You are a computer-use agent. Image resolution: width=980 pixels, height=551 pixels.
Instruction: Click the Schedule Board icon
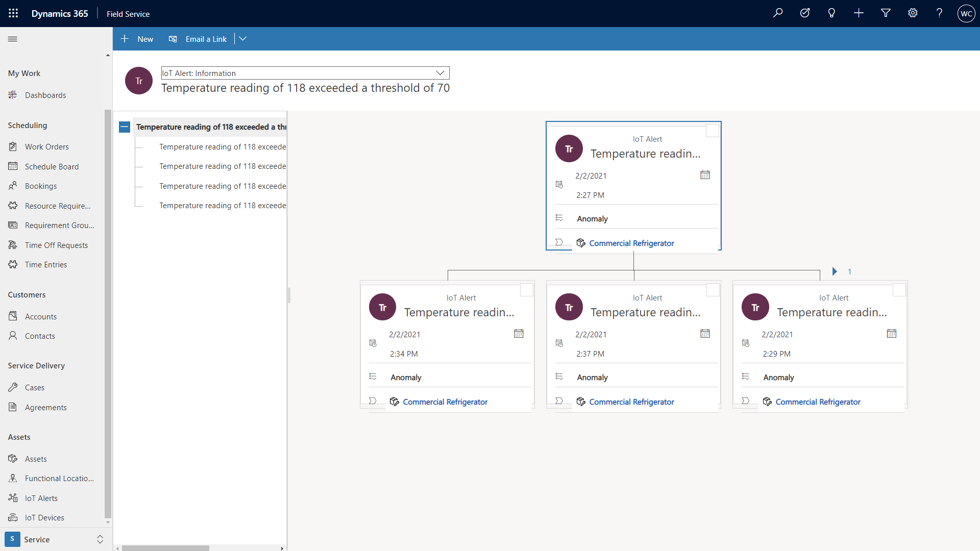(x=13, y=166)
